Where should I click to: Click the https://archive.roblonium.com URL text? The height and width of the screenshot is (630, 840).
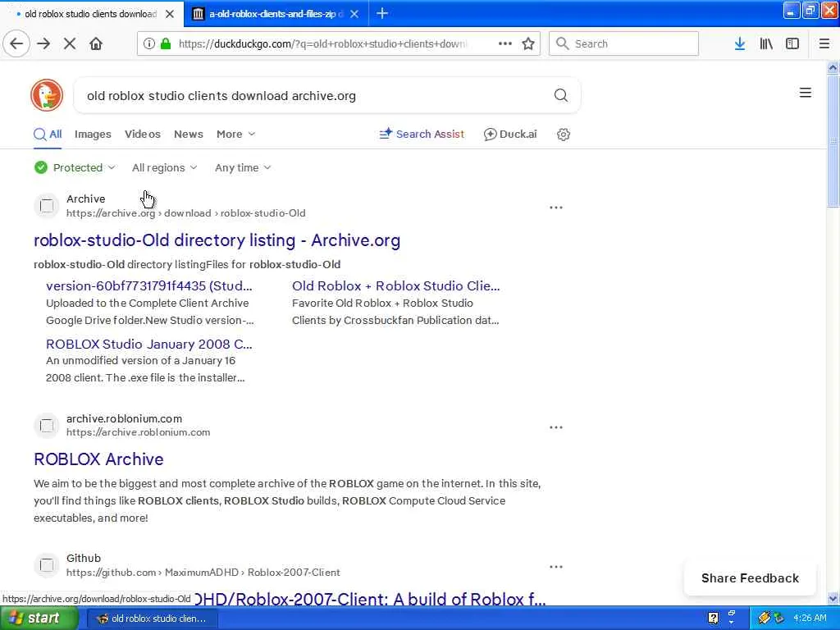pos(138,431)
